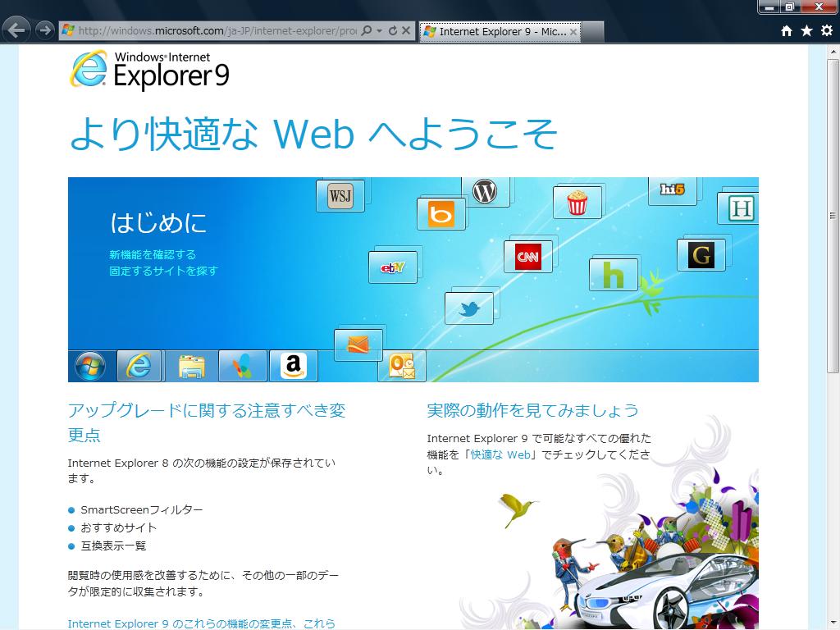Open the 新機能を確認する link

(153, 254)
